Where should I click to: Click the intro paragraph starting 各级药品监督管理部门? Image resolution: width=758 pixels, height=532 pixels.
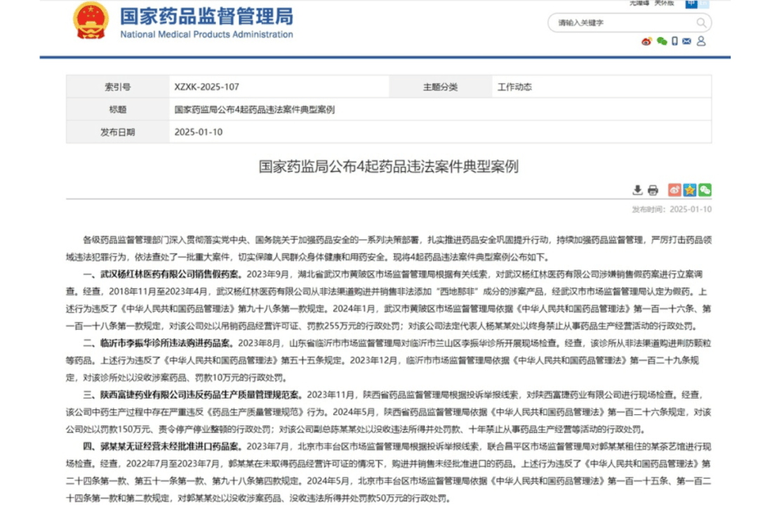click(389, 248)
